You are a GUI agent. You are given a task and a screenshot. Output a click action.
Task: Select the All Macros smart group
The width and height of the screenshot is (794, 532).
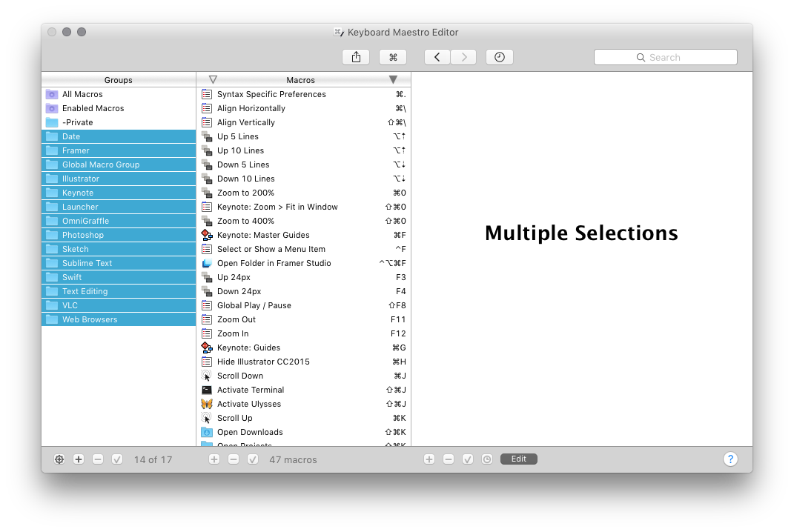click(x=119, y=94)
